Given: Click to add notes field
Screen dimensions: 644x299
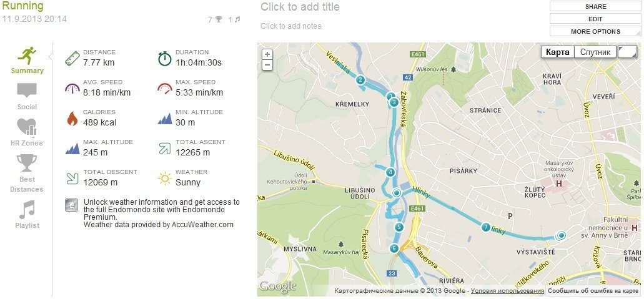Looking at the screenshot, I should tap(291, 26).
